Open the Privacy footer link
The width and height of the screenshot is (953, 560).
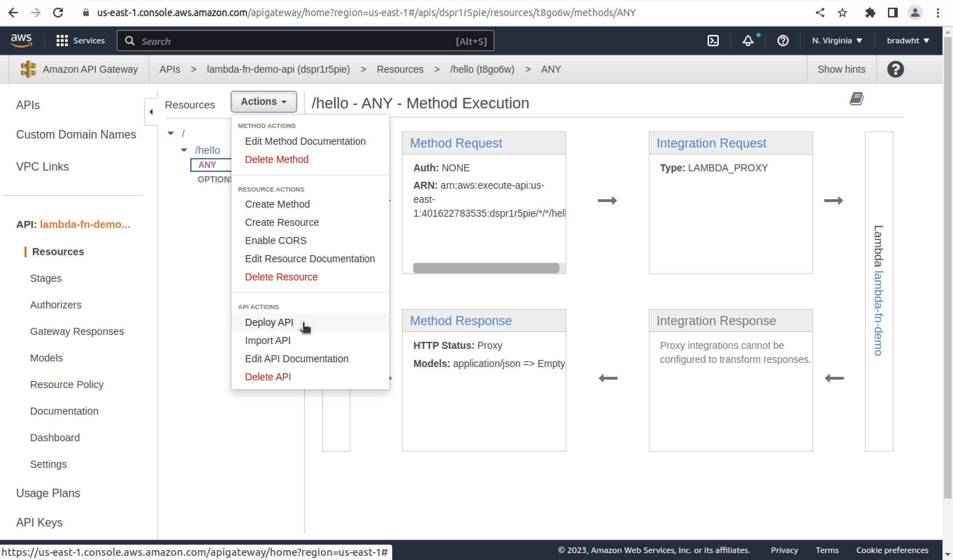pyautogui.click(x=784, y=550)
